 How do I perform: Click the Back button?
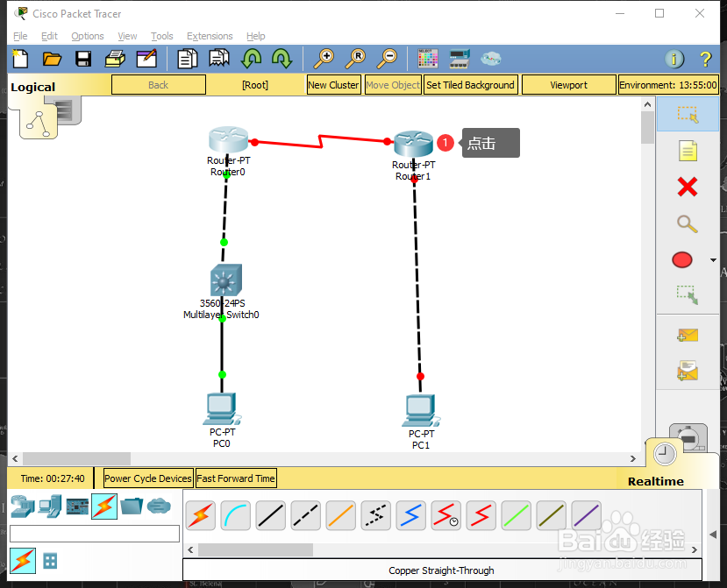coord(159,85)
